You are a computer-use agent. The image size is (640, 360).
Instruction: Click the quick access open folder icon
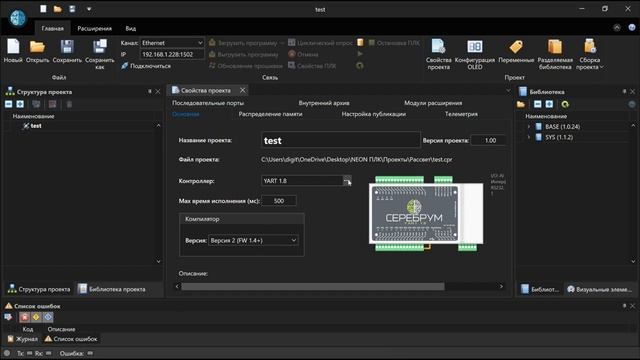coord(58,9)
